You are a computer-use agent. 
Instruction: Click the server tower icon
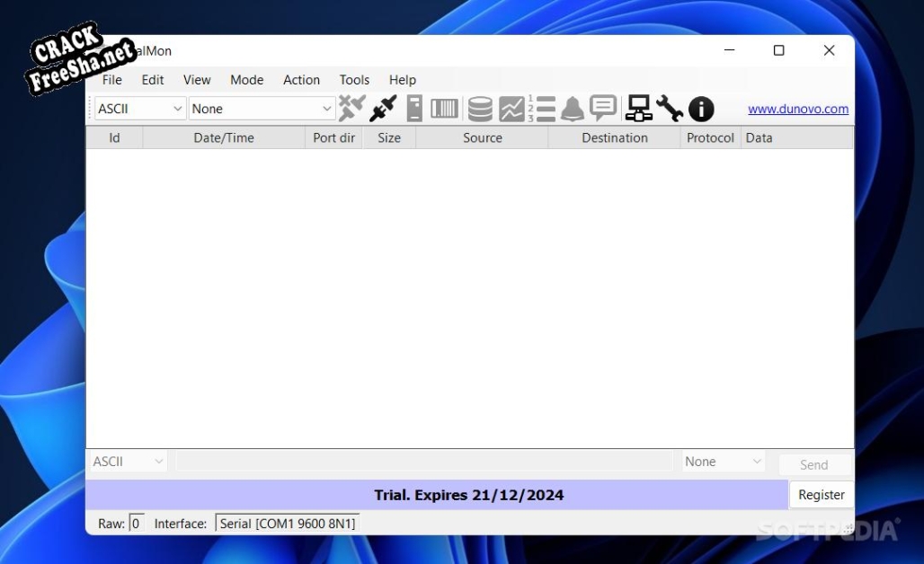click(x=414, y=109)
